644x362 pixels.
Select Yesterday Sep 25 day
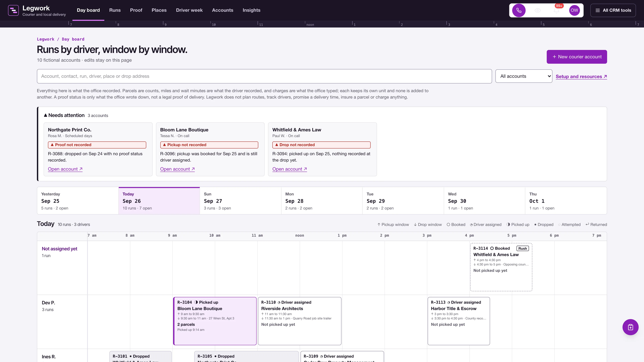click(x=78, y=201)
